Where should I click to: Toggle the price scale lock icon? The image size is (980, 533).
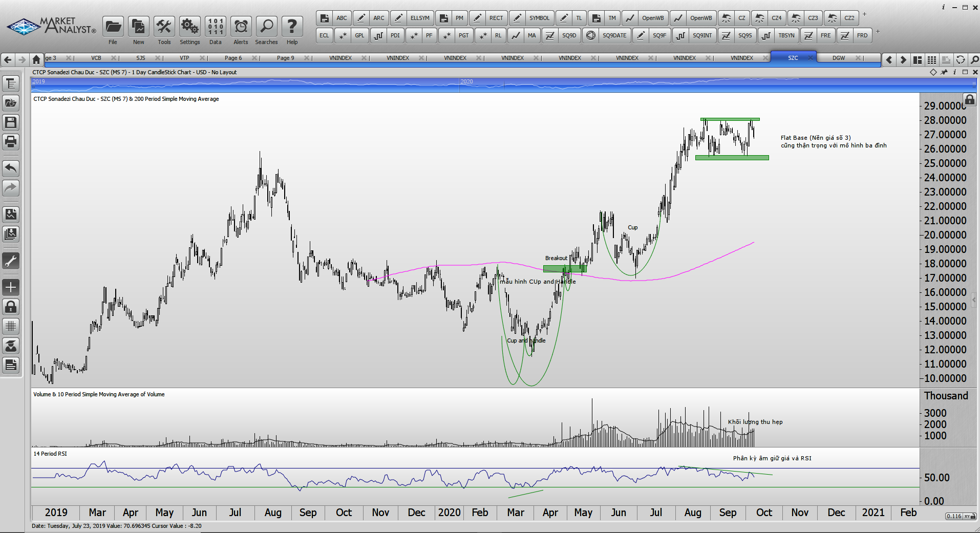click(969, 99)
